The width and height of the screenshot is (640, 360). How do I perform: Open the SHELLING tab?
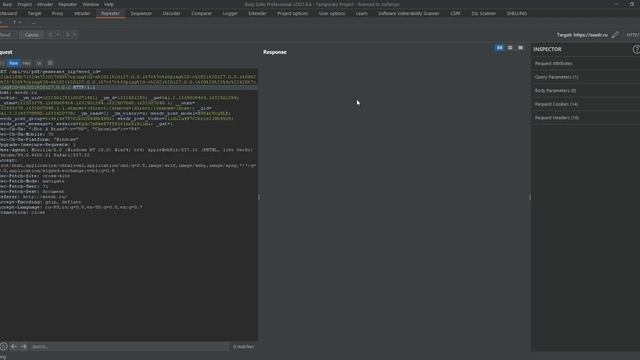coord(517,13)
